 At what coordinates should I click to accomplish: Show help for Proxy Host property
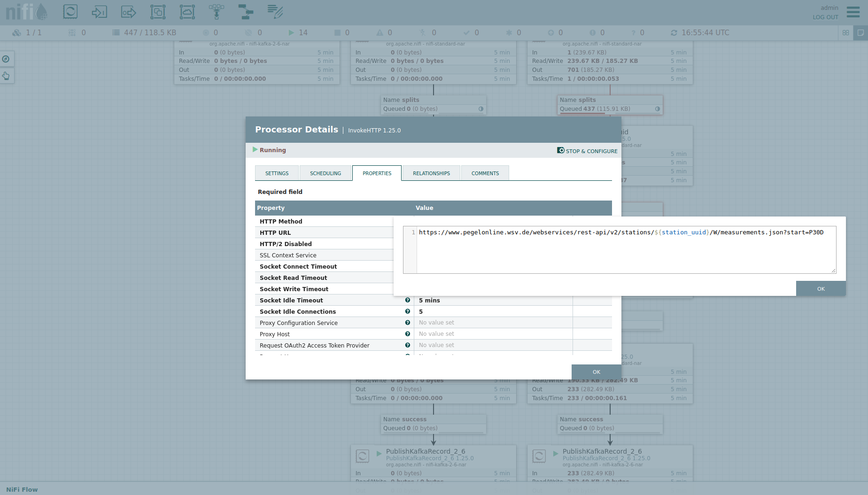pos(408,334)
